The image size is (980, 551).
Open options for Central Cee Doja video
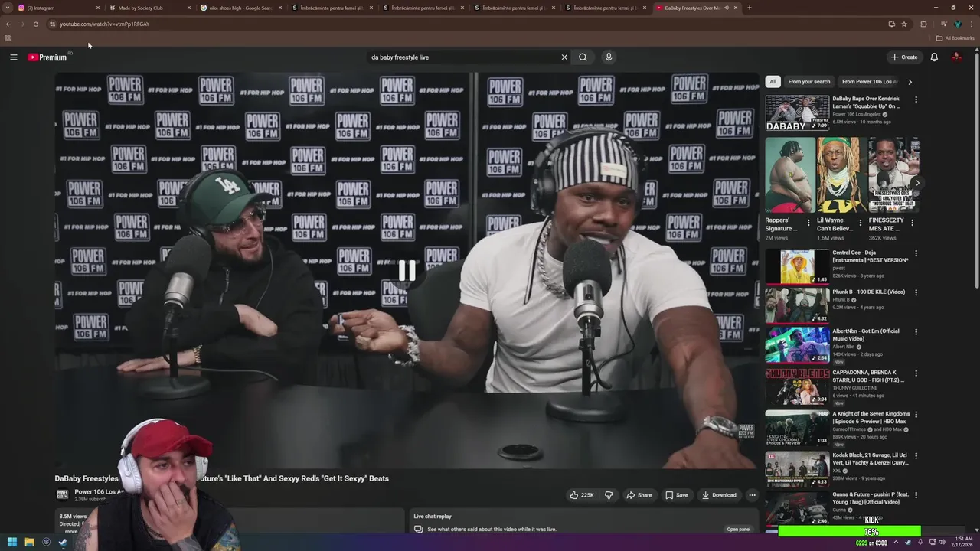click(916, 253)
